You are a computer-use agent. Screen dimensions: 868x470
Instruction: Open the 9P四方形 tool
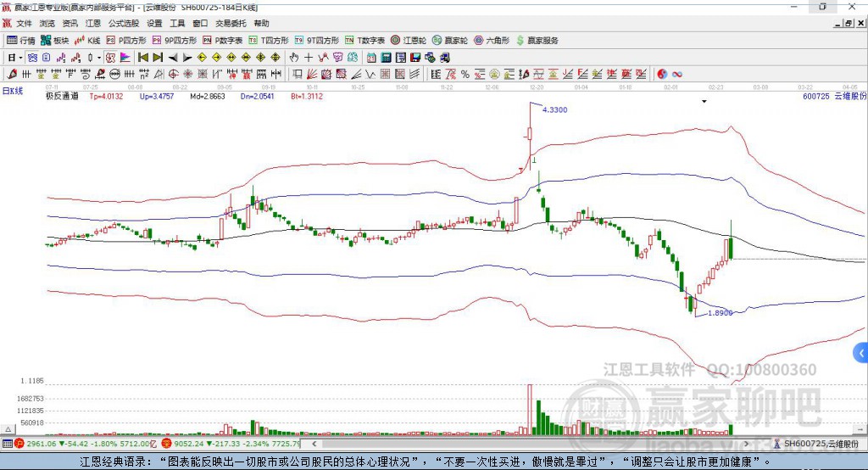point(175,41)
